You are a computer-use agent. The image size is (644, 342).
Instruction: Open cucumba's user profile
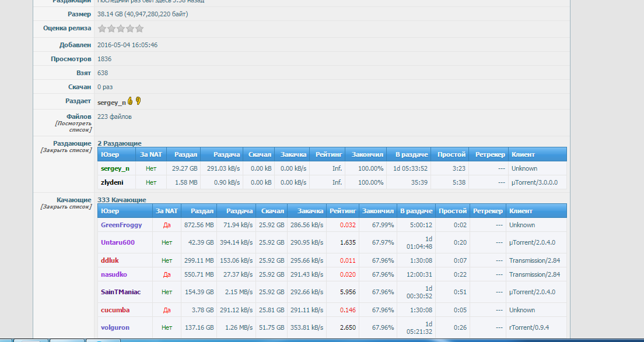(116, 311)
